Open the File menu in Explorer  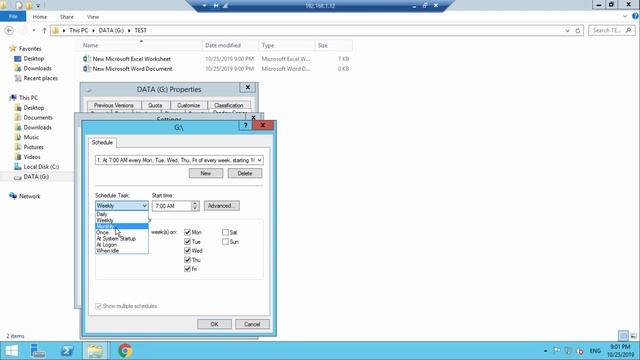(x=13, y=17)
